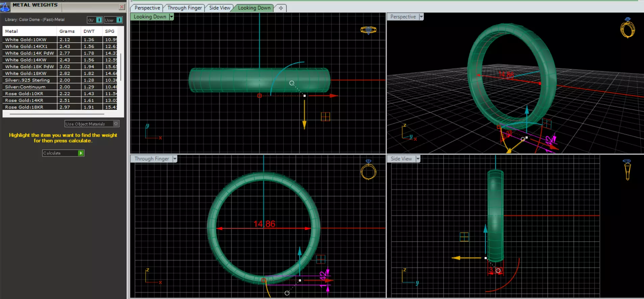
Task: Open the Through Finger viewport dropdown arrow
Action: [175, 159]
